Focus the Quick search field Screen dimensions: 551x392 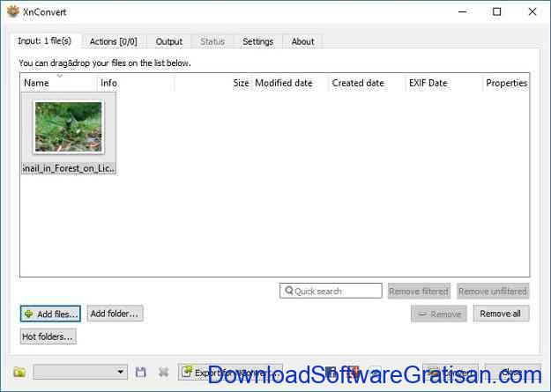coord(331,291)
